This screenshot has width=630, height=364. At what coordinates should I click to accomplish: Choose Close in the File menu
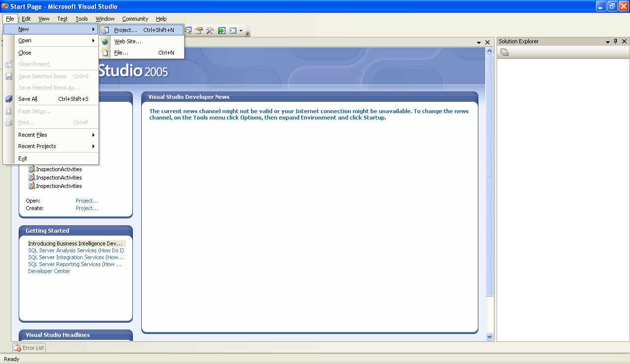pyautogui.click(x=51, y=53)
